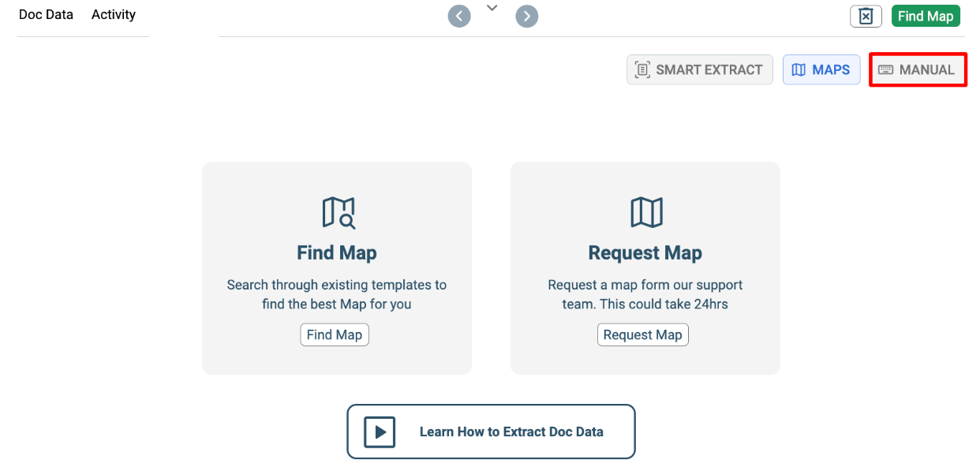Click the Smart Extract scan icon
The width and height of the screenshot is (980, 467).
(x=642, y=69)
